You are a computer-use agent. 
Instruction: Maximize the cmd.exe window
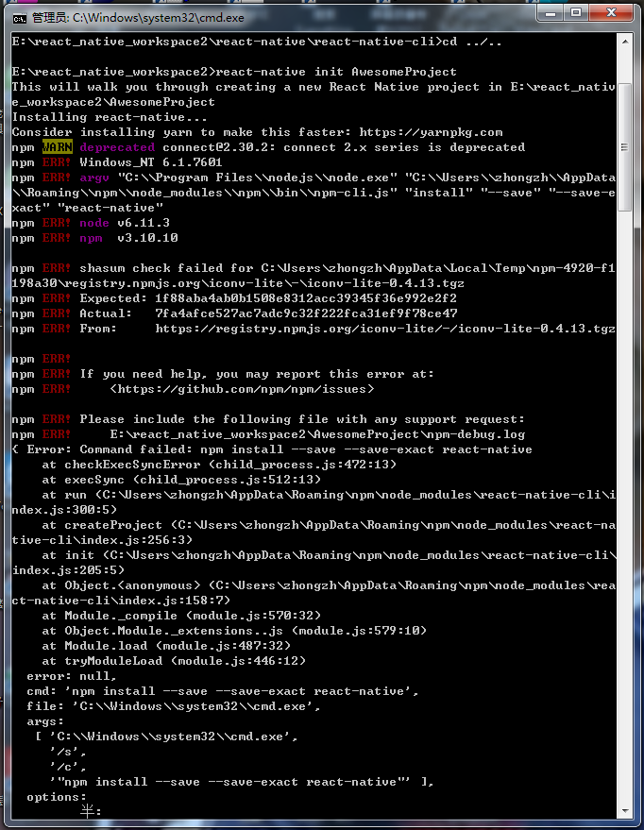coord(576,13)
